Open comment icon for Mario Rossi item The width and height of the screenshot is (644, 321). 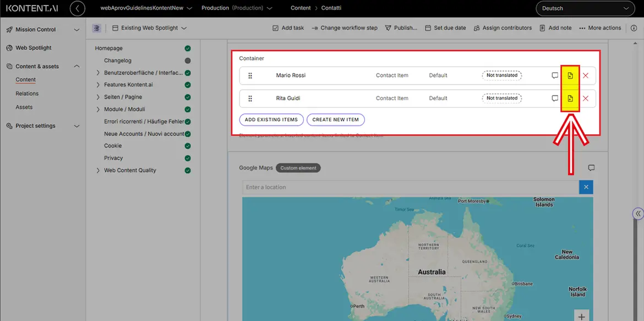555,75
